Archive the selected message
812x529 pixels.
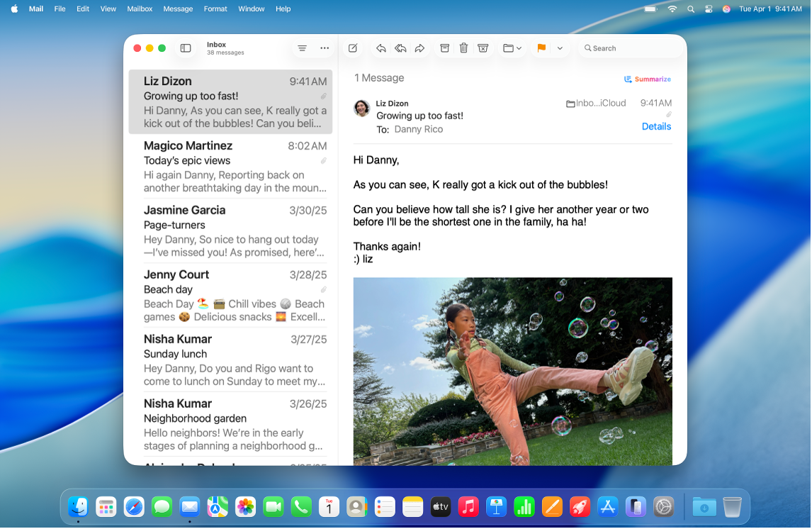click(x=444, y=48)
